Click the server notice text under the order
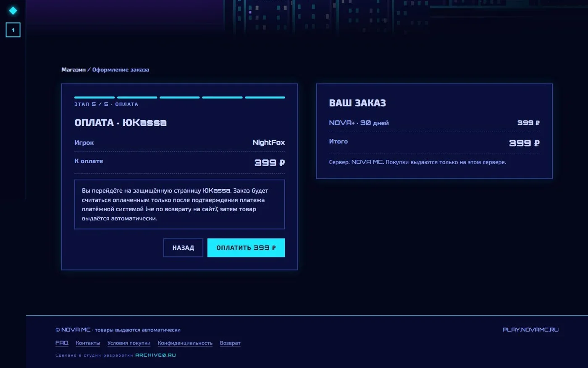Viewport: 588px width, 368px height. (417, 162)
